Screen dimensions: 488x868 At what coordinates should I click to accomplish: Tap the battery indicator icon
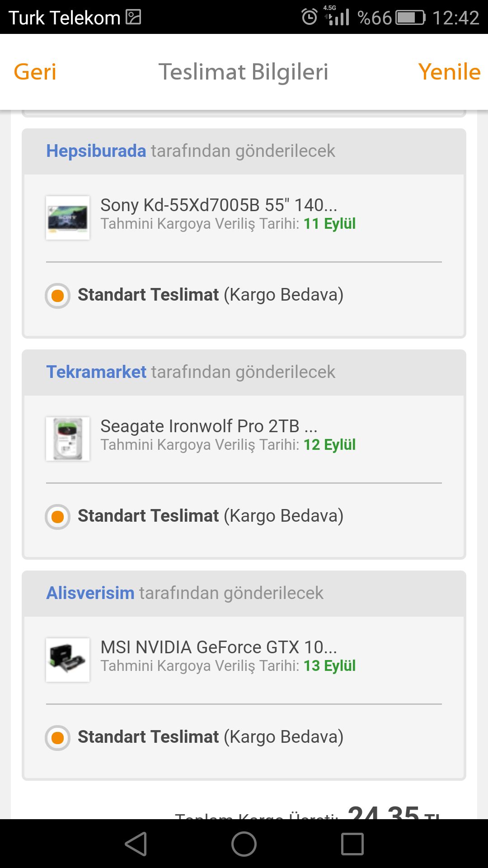(410, 18)
